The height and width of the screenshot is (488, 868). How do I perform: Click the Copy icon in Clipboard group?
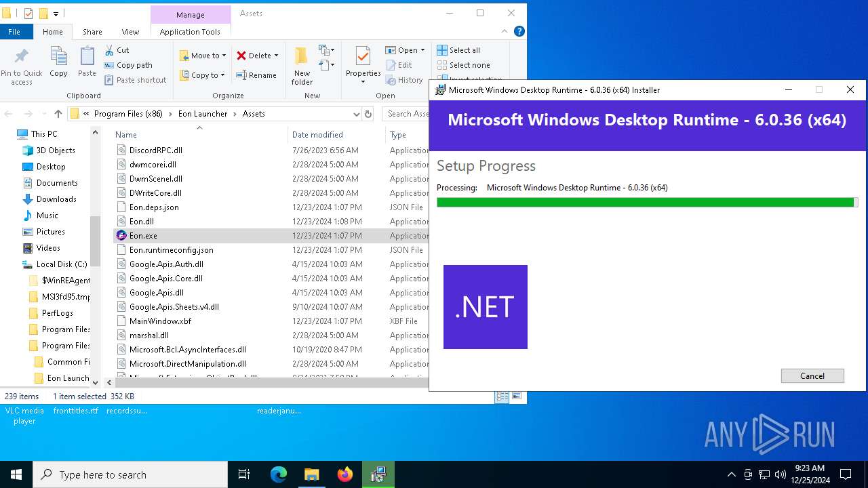pos(58,57)
